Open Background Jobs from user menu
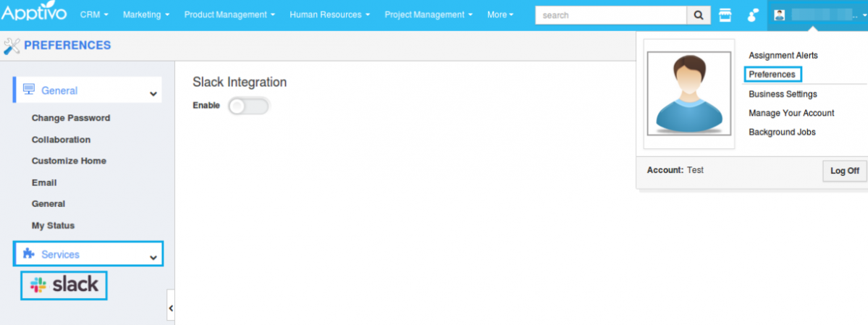 [782, 132]
